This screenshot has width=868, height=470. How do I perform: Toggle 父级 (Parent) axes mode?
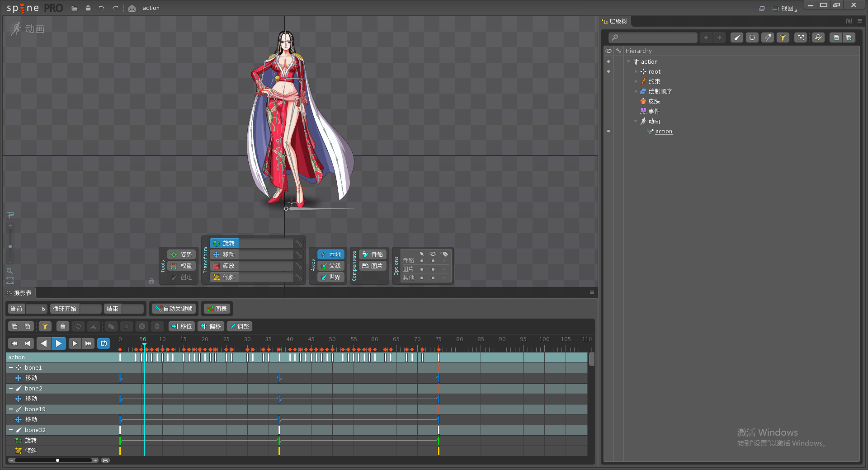click(331, 266)
